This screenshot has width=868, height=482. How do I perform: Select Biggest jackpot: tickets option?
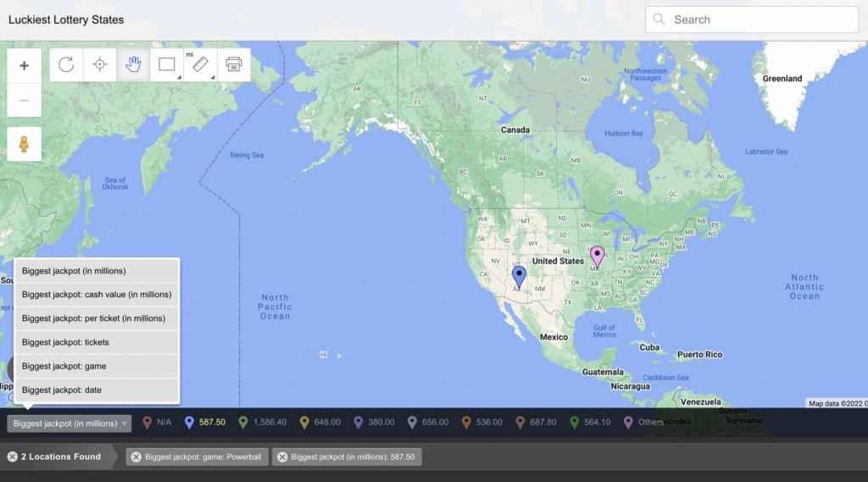point(97,342)
